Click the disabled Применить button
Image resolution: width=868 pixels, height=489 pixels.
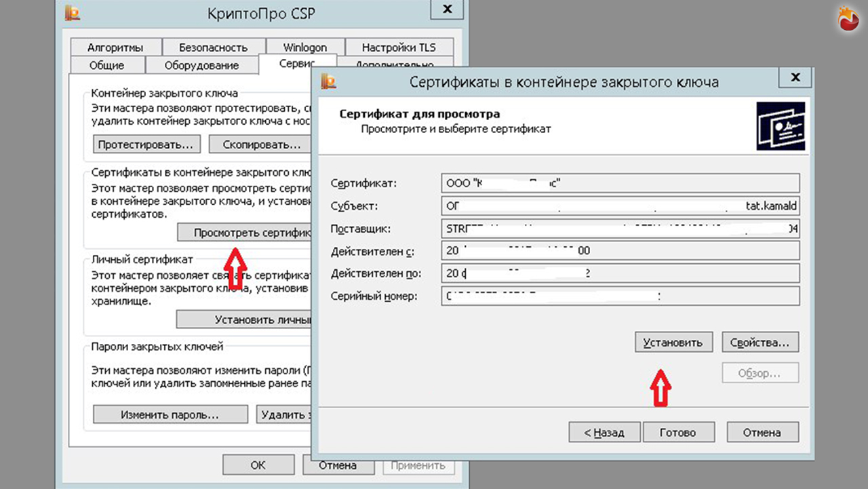click(x=417, y=465)
